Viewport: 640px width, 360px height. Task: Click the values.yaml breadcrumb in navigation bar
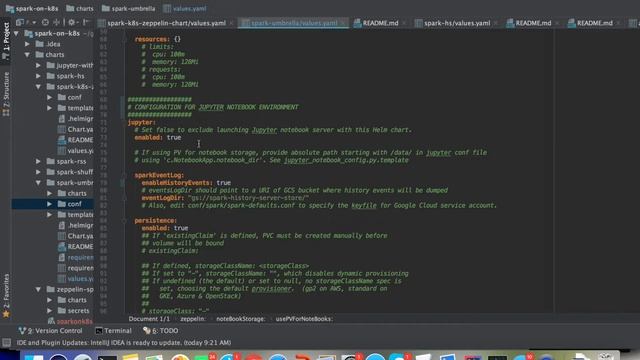[185, 8]
